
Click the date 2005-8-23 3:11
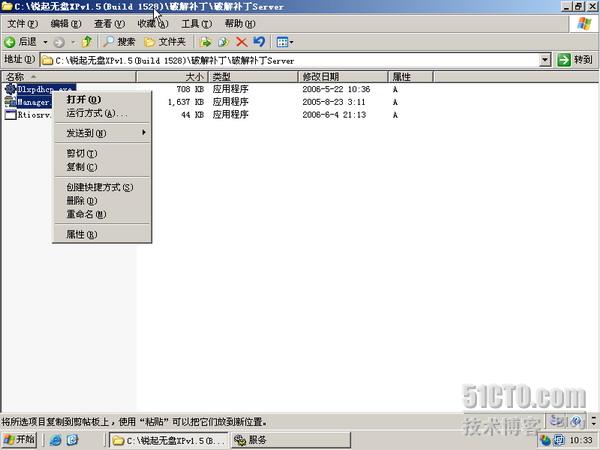334,102
